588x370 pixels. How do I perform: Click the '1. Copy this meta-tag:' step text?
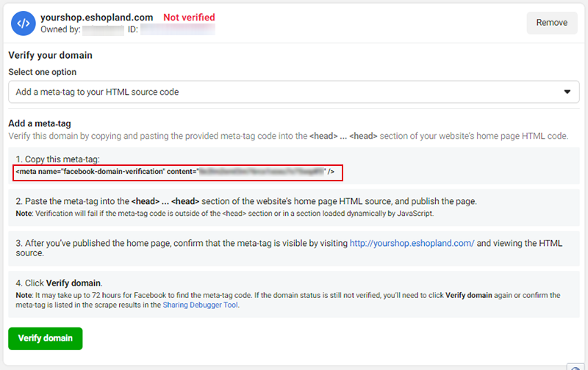[x=58, y=159]
